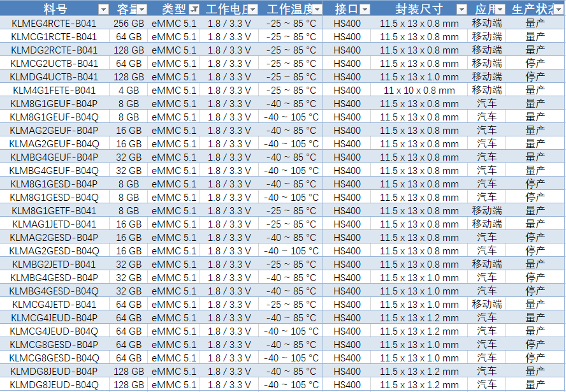This screenshot has width=566, height=392.
Task: Select cell KLMBG4GESD-B04P
Action: [x=54, y=277]
